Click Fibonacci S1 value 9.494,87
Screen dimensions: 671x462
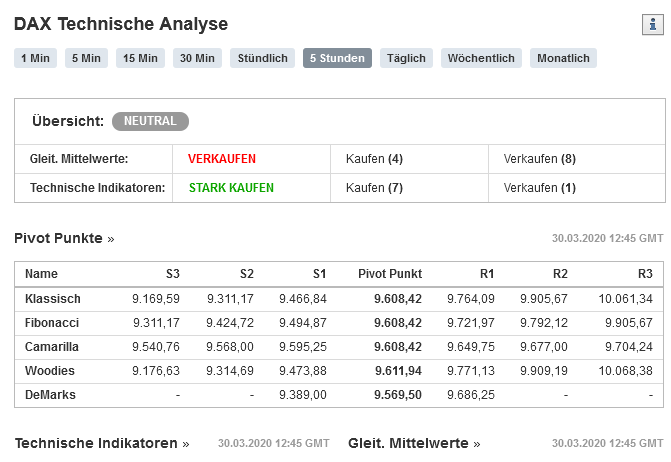click(x=303, y=323)
